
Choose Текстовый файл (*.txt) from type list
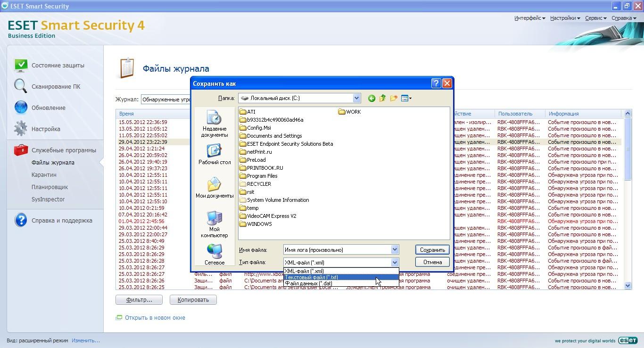click(341, 277)
